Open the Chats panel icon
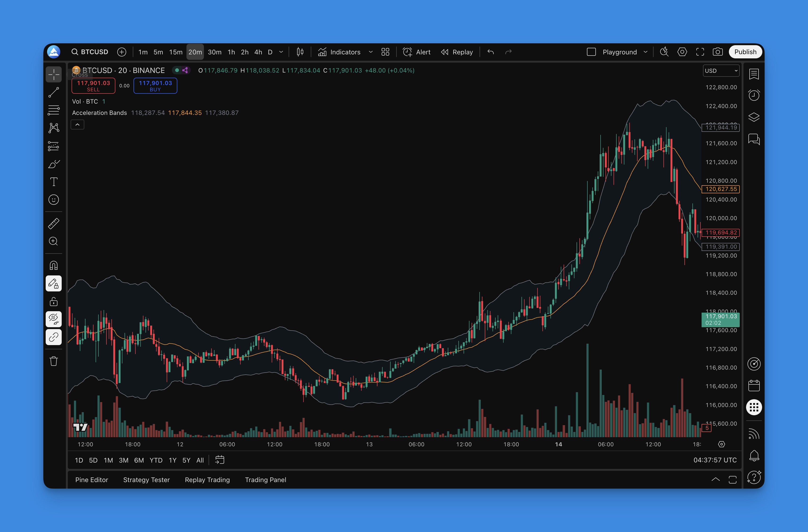 pos(754,139)
